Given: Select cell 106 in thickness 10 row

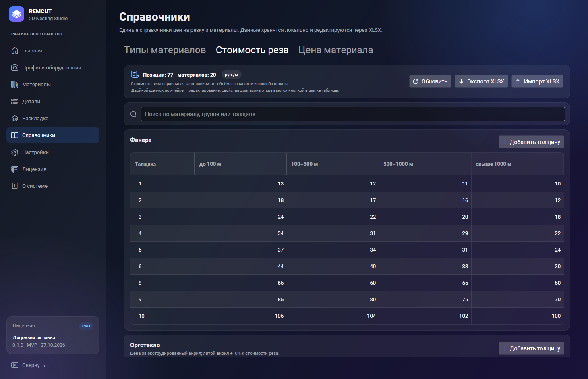Looking at the screenshot, I should [240, 316].
